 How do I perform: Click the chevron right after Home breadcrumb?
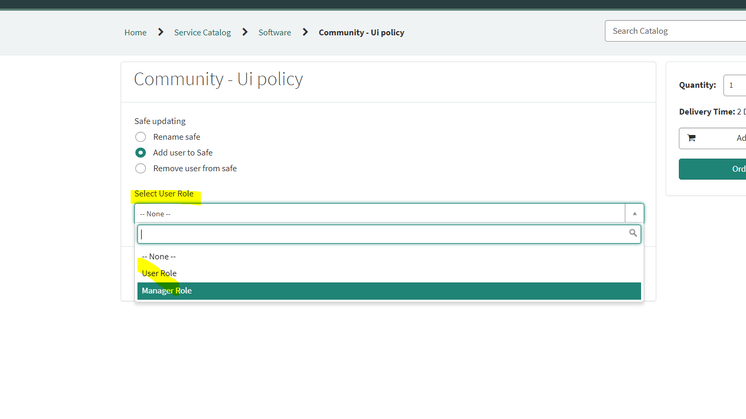[x=160, y=32]
